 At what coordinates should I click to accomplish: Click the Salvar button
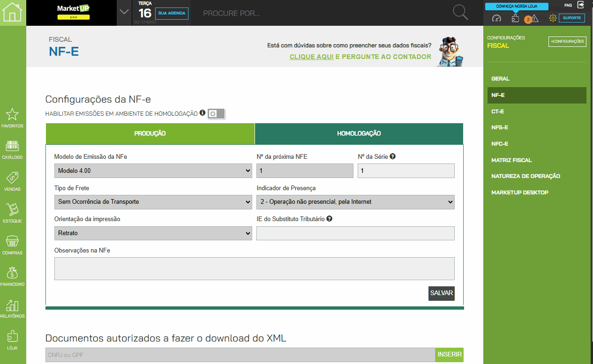click(442, 293)
